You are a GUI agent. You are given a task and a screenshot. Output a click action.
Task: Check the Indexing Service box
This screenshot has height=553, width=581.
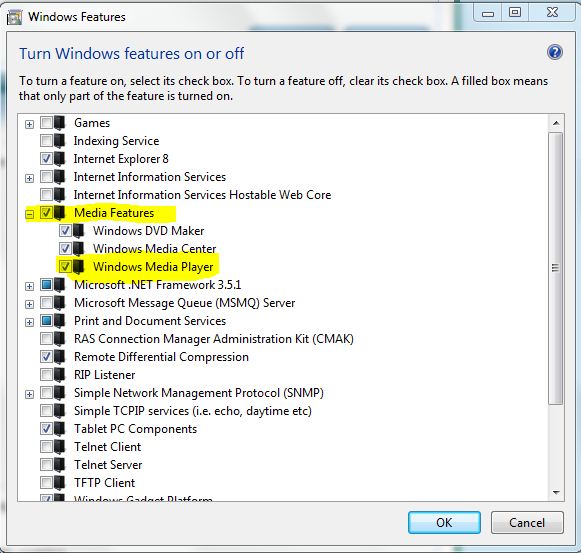click(x=46, y=140)
